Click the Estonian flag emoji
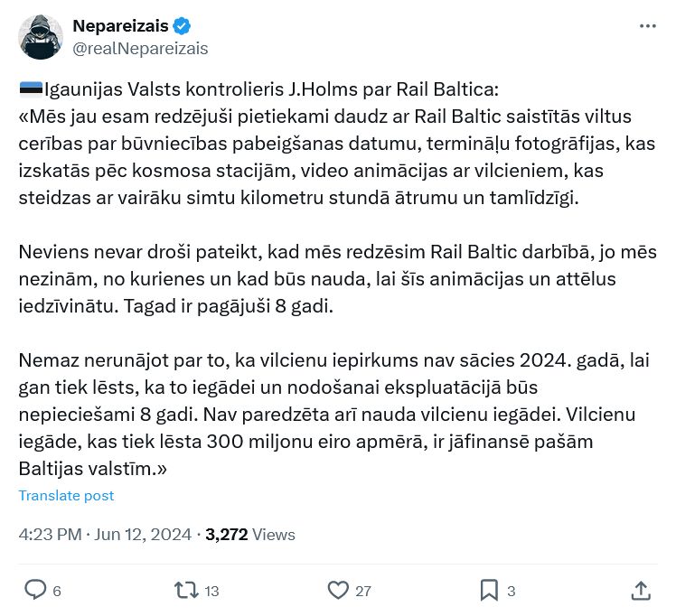This screenshot has width=676, height=616. (31, 89)
